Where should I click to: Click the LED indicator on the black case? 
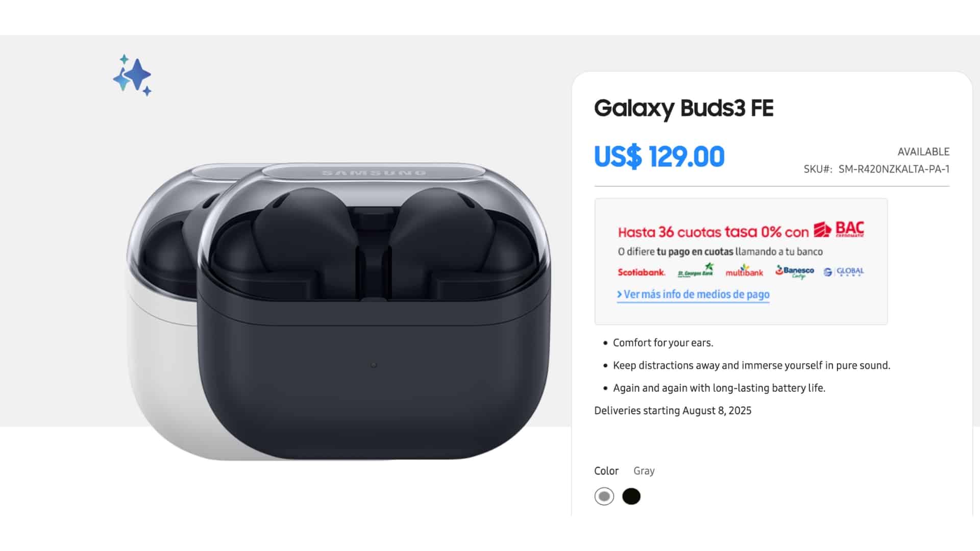tap(374, 365)
